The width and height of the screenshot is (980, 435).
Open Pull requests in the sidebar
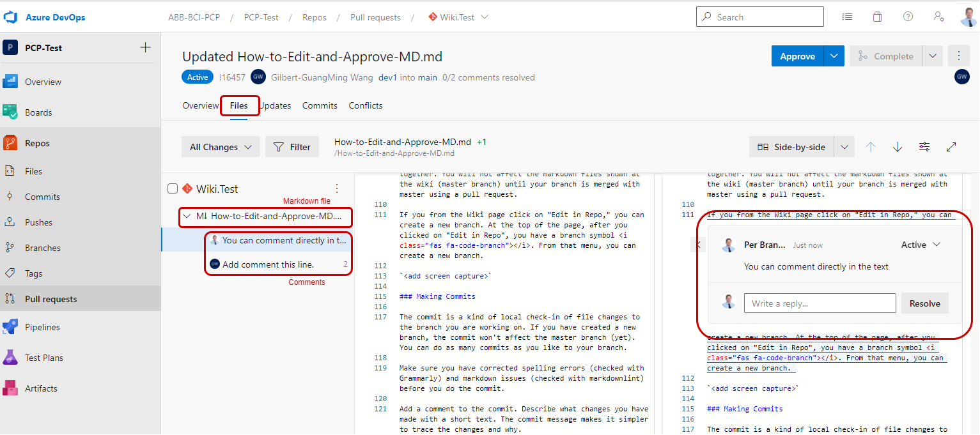click(81, 299)
